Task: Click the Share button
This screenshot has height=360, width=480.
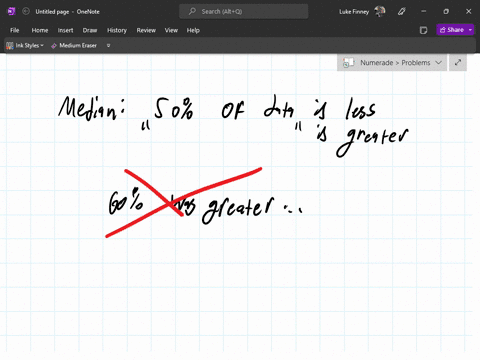Action: tap(452, 30)
